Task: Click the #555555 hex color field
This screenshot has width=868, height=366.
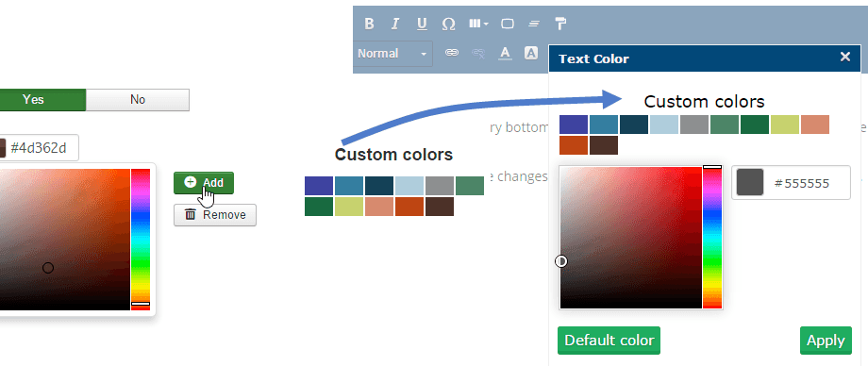Action: [x=791, y=183]
